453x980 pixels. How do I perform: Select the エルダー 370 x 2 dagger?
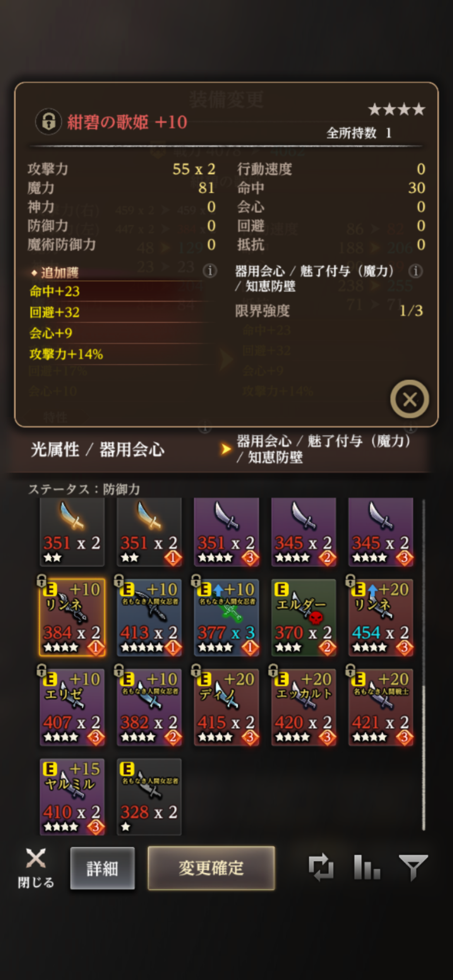coord(304,617)
